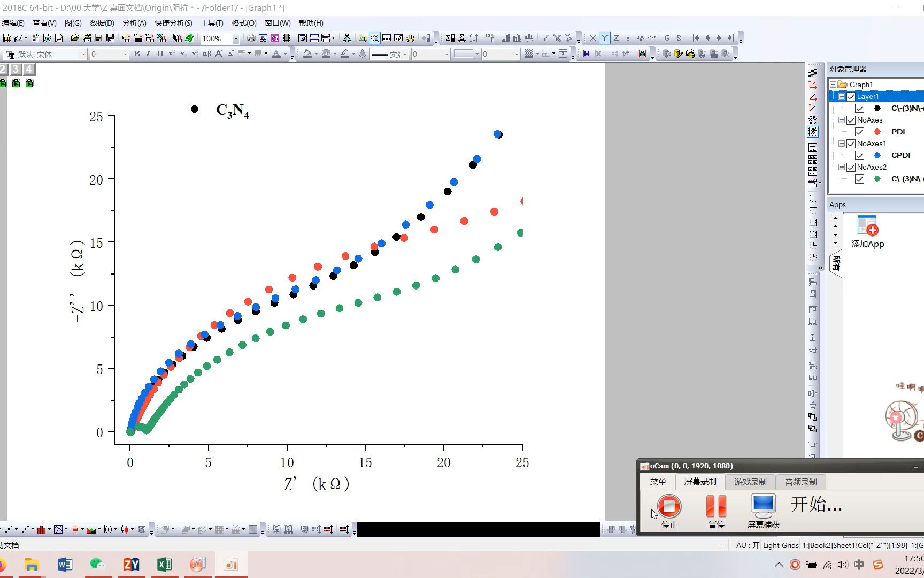
Task: Switch to oCam 游戏录制 tab
Action: [750, 482]
